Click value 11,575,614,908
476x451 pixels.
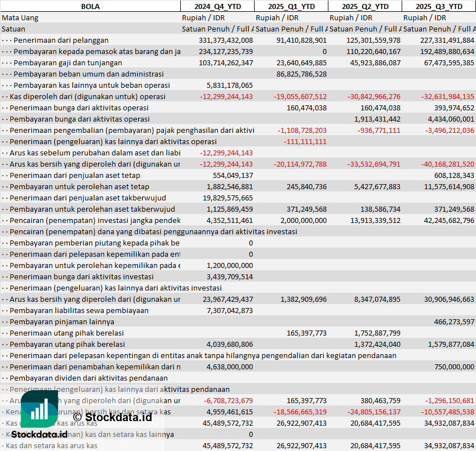tap(449, 186)
